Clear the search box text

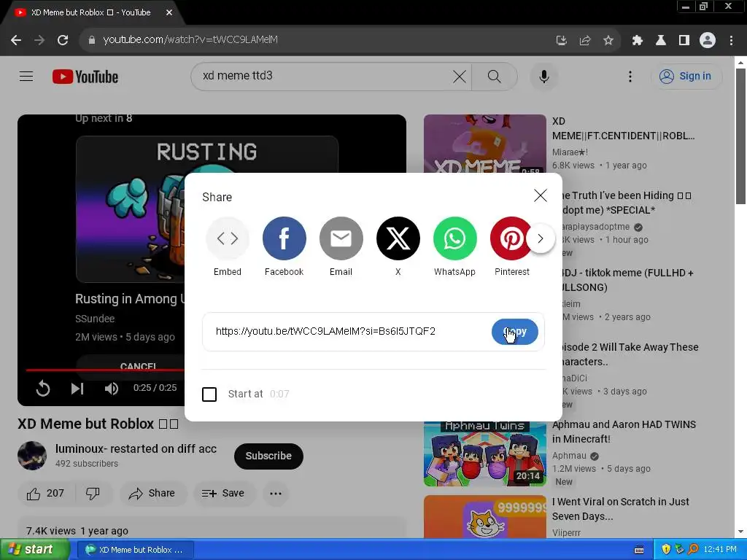point(460,76)
